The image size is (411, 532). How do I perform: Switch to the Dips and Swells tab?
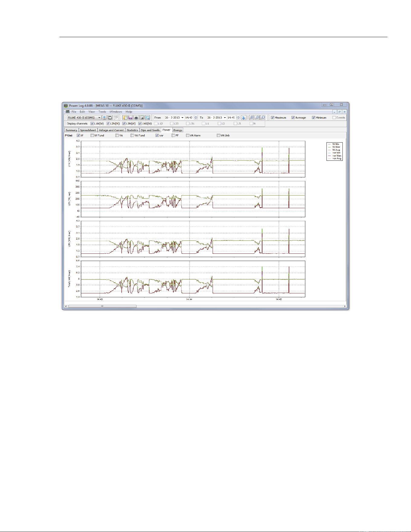[x=150, y=130]
